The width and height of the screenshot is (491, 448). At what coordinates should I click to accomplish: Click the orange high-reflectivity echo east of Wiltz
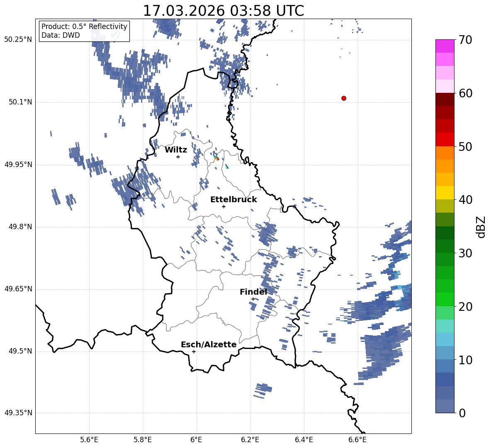[x=217, y=159]
